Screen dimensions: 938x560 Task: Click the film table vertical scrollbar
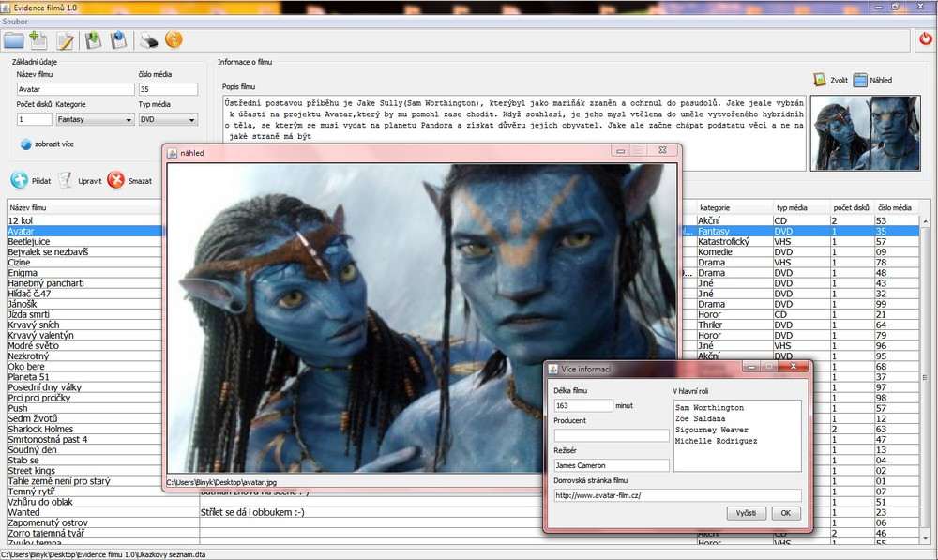[925, 379]
